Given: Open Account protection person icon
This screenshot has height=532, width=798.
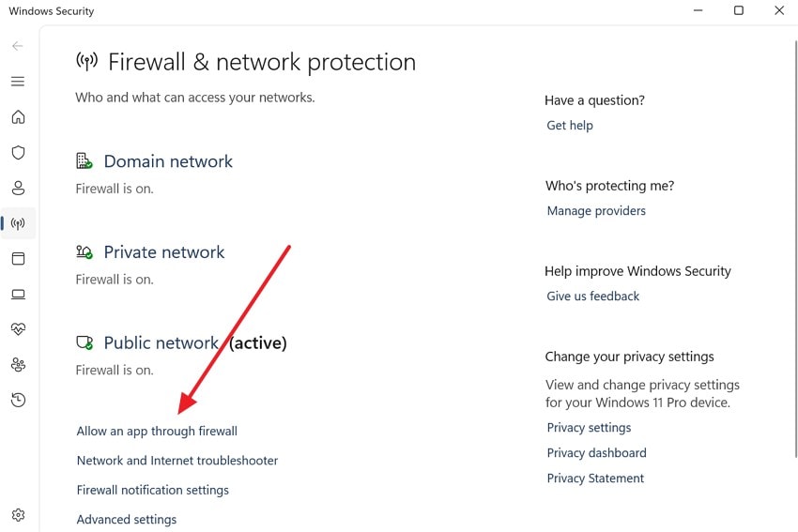Looking at the screenshot, I should click(18, 188).
